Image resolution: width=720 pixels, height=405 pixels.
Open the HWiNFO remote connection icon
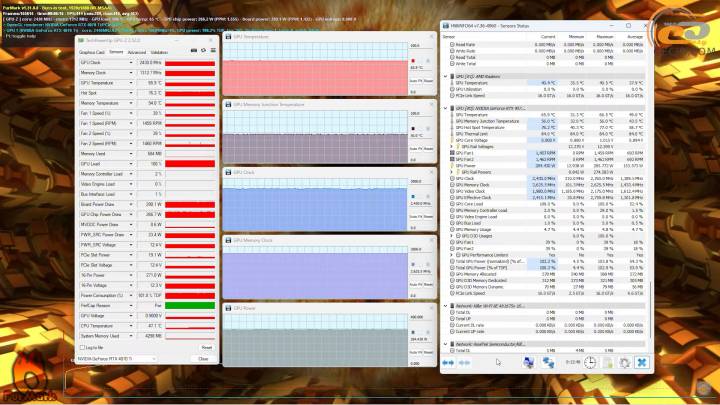click(x=548, y=362)
